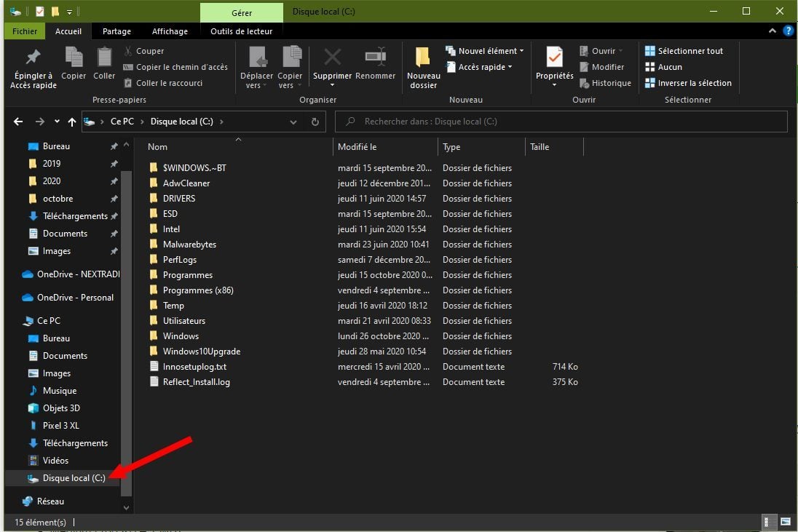
Task: Switch to the Partage tab
Action: (x=116, y=31)
